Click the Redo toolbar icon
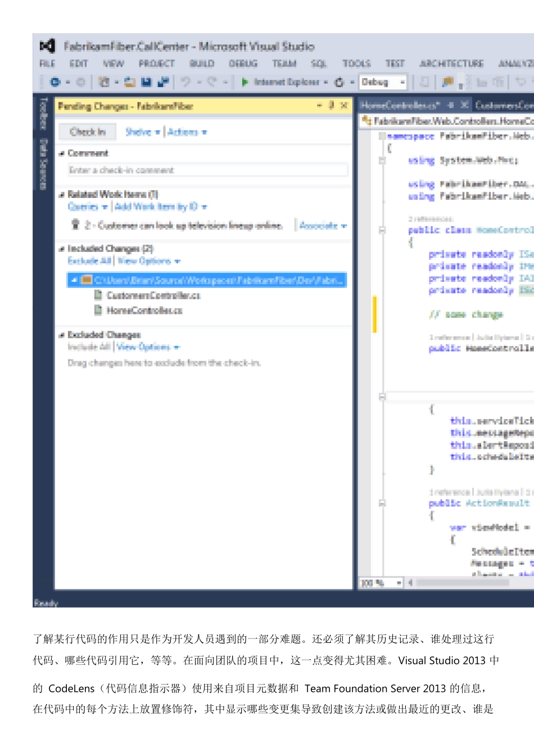The width and height of the screenshot is (534, 756). (x=212, y=82)
